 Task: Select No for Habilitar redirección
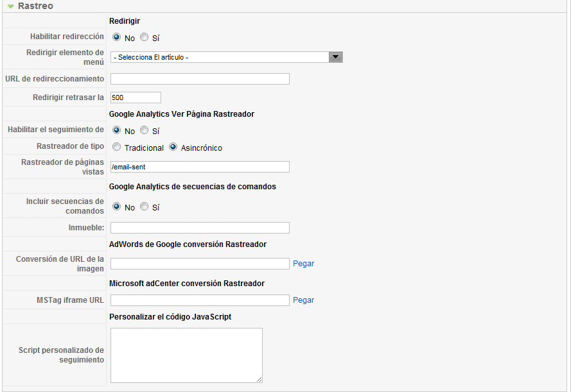tap(116, 37)
